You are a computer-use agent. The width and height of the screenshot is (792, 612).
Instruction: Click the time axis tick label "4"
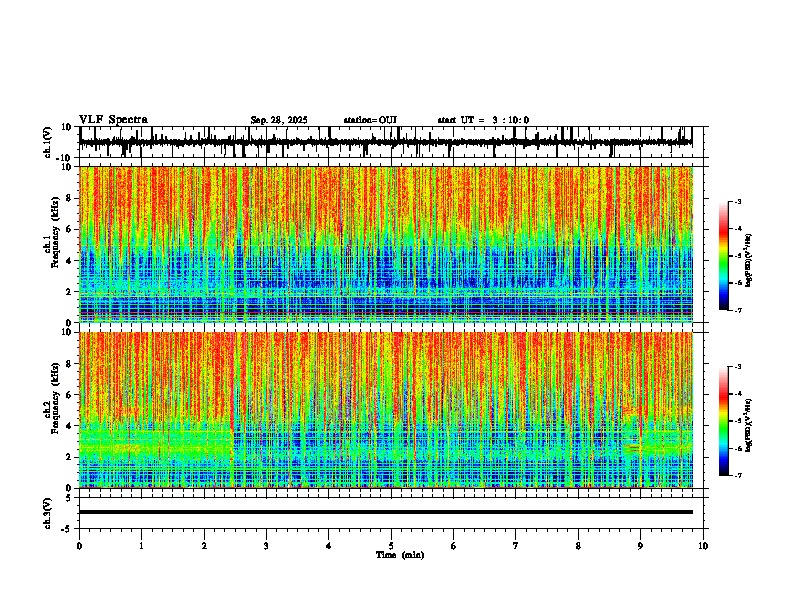329,546
